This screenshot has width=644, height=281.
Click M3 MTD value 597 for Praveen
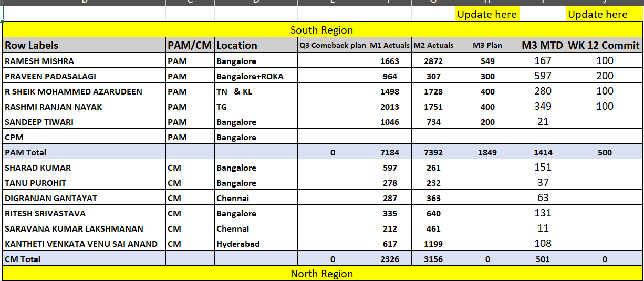pos(543,76)
